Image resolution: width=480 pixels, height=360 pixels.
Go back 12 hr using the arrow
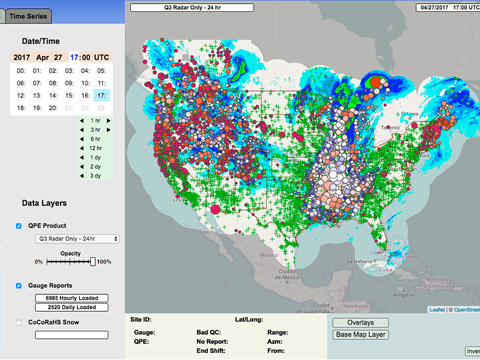coord(82,148)
